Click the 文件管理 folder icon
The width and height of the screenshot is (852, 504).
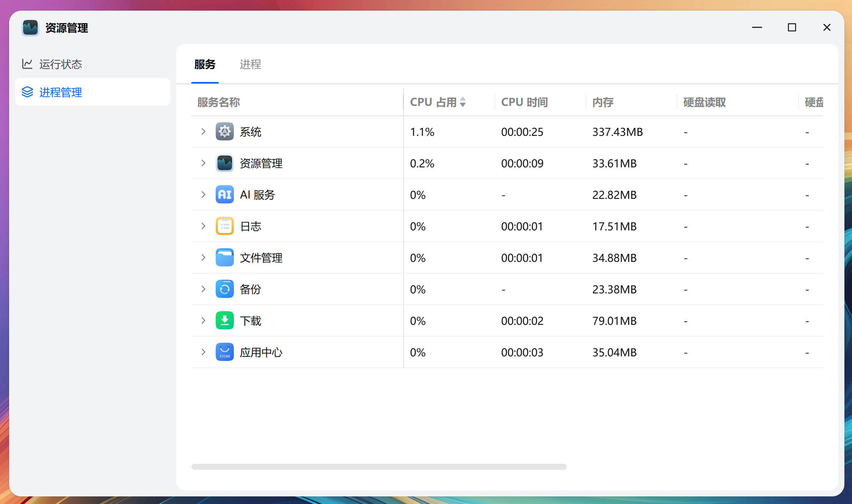[x=224, y=257]
